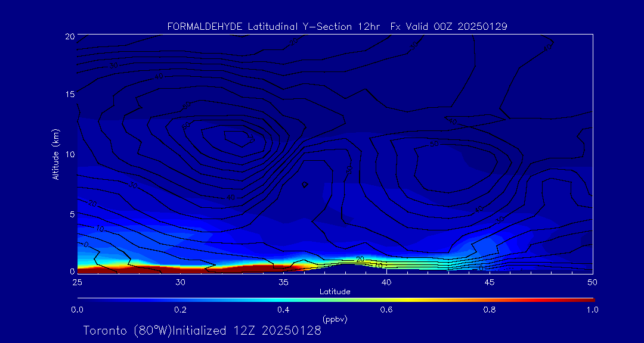The height and width of the screenshot is (343, 644).
Task: Click the colorbar label 1.0
Action: click(x=592, y=310)
